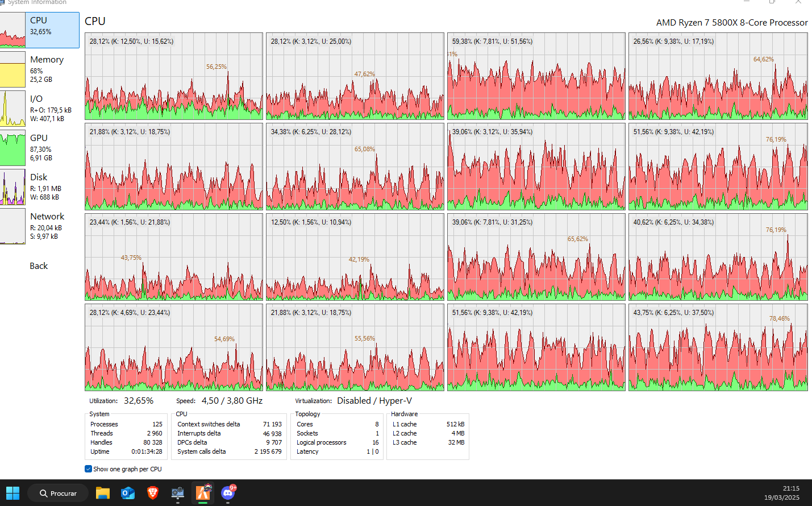The width and height of the screenshot is (812, 506).
Task: Click the graph labeled 28,12% (K: 12,50%, U: 15,62%)
Action: click(x=174, y=76)
